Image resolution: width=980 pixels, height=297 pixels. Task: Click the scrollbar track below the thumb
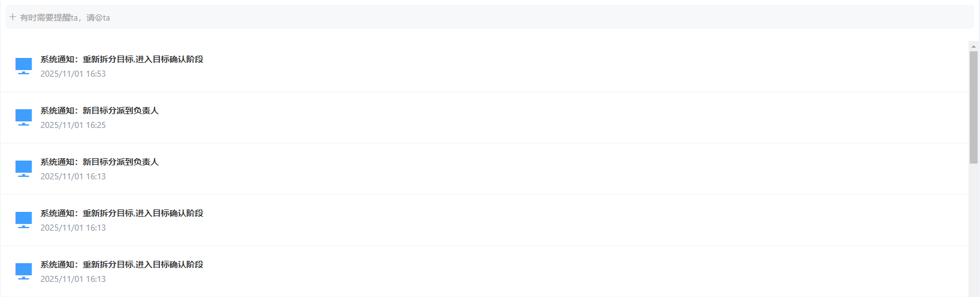tap(973, 229)
